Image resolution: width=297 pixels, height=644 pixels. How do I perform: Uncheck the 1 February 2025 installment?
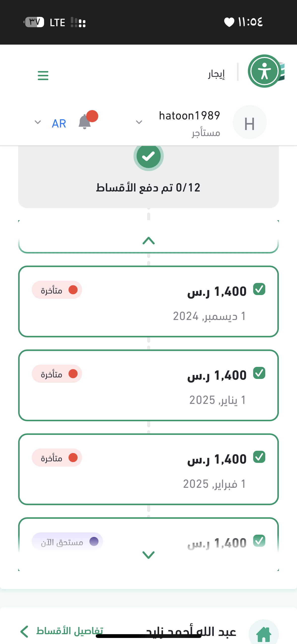click(259, 457)
